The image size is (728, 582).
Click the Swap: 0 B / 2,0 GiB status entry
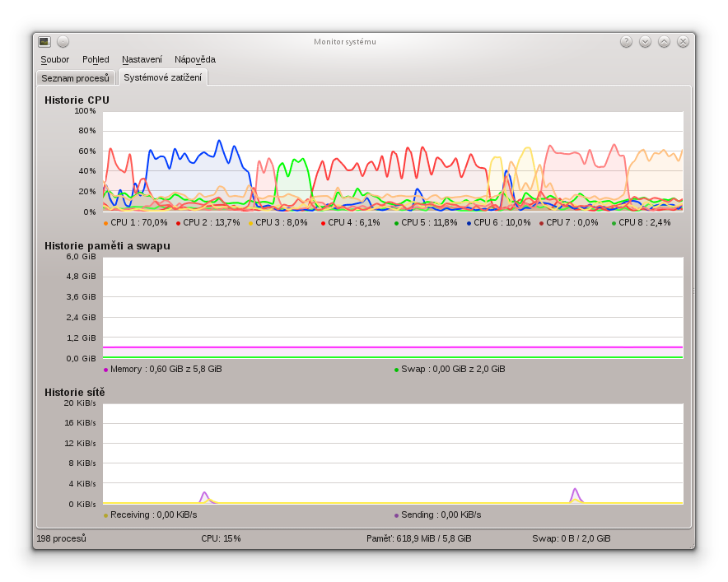tap(572, 538)
